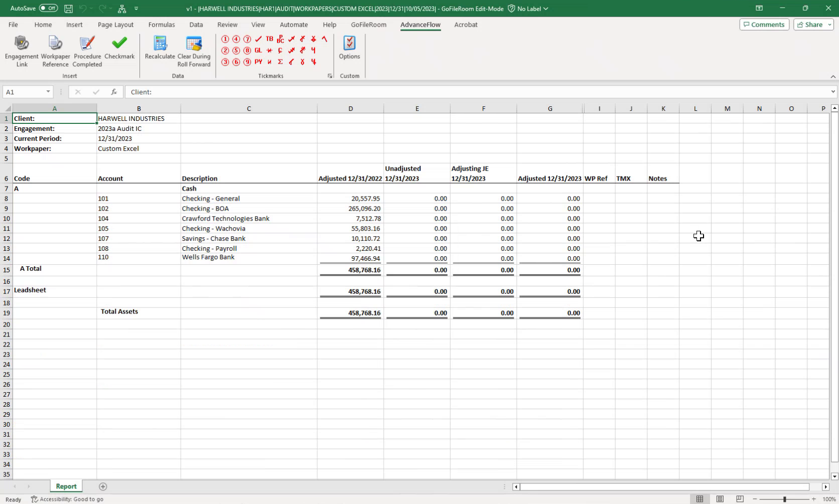Insert an Engagement Link
This screenshot has height=504, width=839.
(22, 51)
